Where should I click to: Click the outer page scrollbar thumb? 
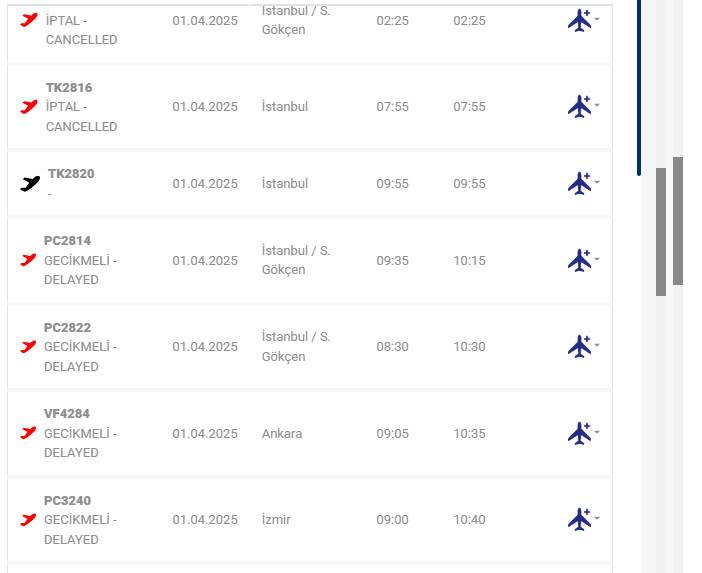(x=678, y=220)
